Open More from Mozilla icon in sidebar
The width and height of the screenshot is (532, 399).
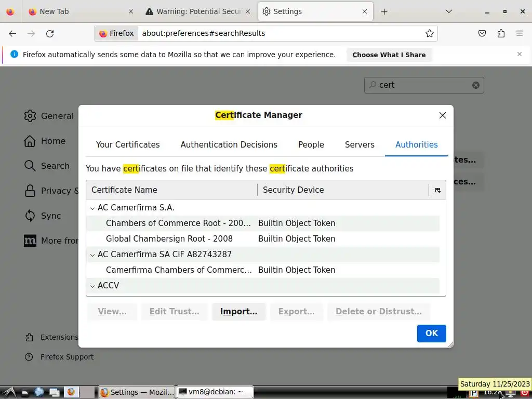tap(30, 241)
